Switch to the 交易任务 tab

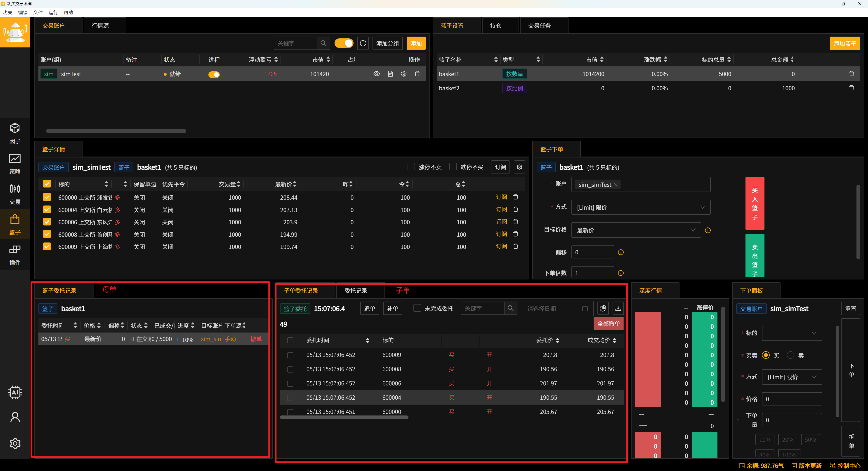[539, 26]
